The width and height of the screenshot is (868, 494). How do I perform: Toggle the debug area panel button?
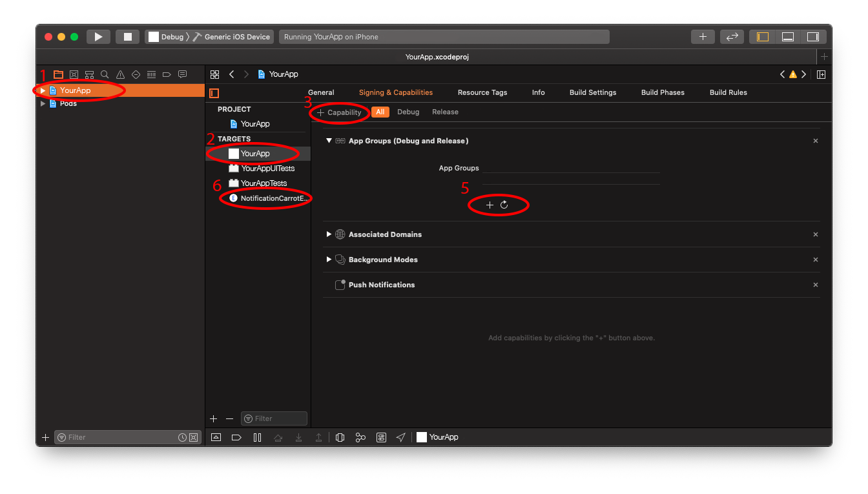pos(788,37)
